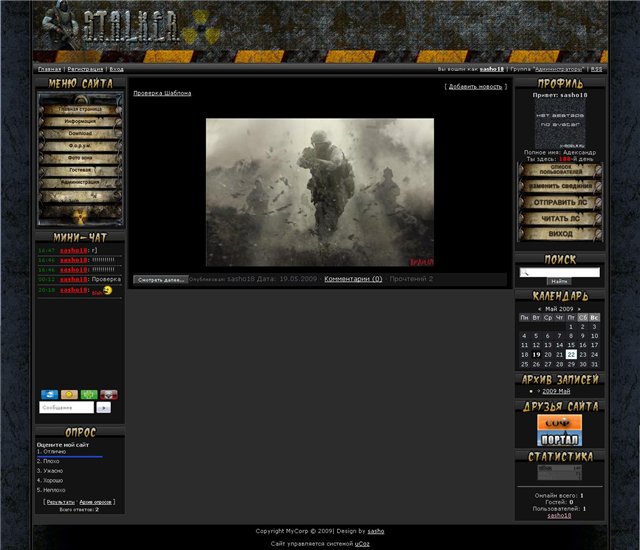Select poll answer '1. Отлично'
Screen dimensions: 640x550
[x=51, y=452]
